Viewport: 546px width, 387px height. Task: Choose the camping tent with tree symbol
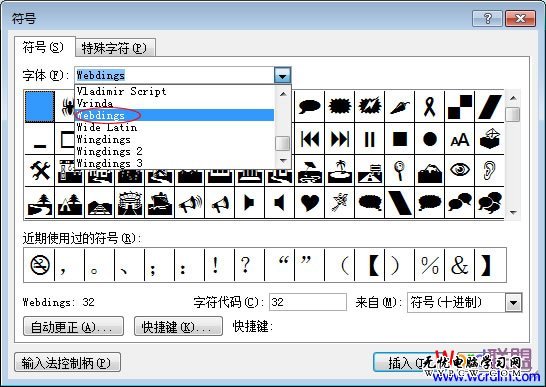click(70, 203)
